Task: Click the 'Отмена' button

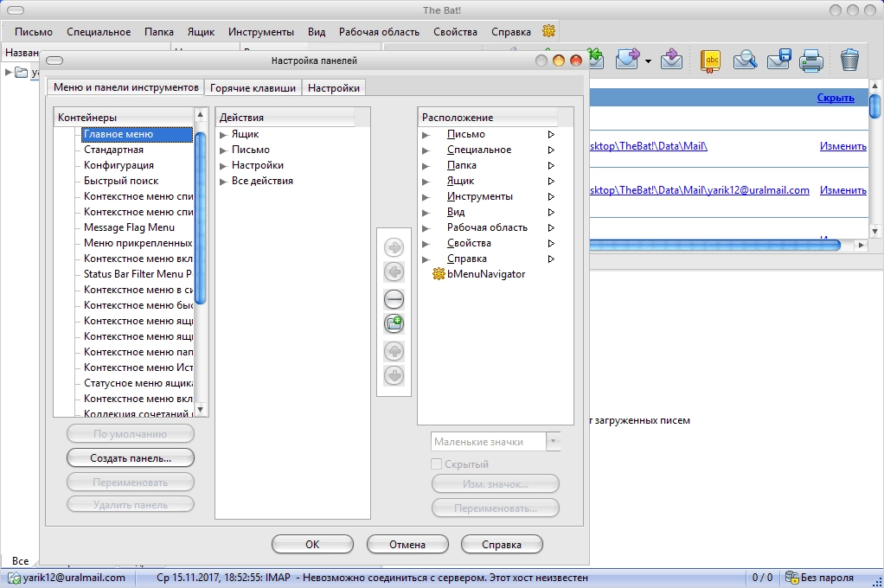Action: 407,545
